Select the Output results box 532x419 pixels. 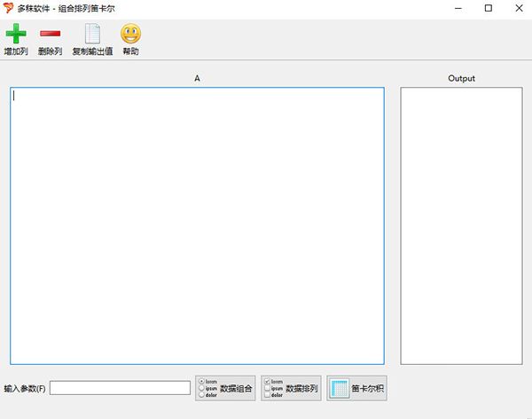[461, 225]
